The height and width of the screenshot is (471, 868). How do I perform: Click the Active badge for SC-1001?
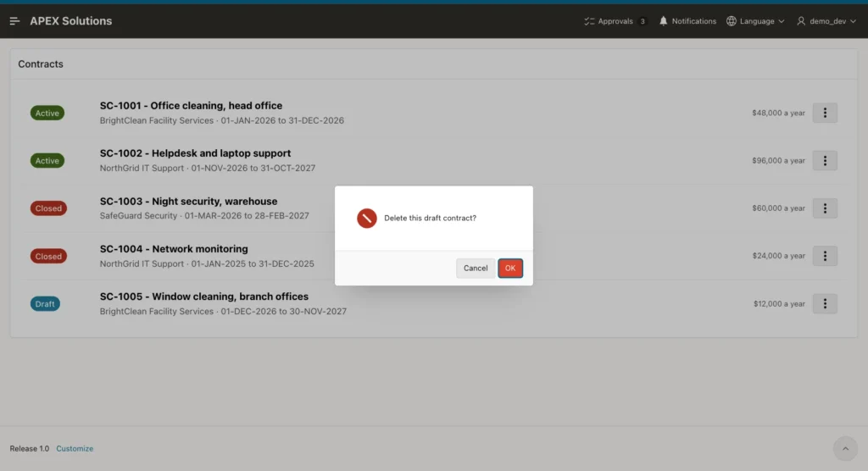pyautogui.click(x=47, y=113)
